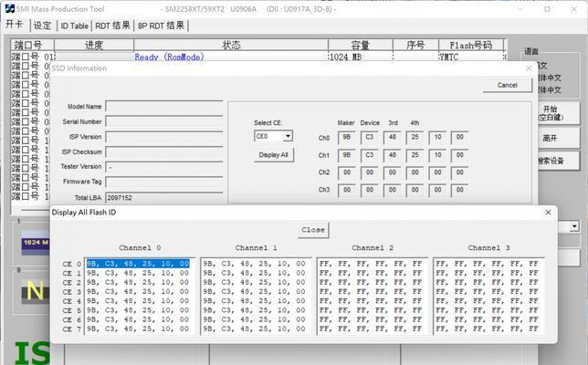Click the Serial Number field

click(x=164, y=121)
